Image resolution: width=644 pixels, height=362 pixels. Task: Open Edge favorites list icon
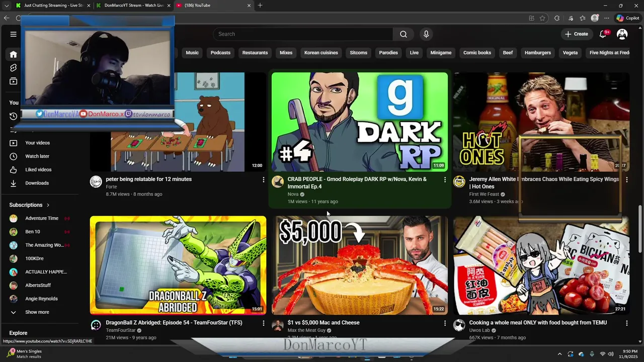coord(583,18)
